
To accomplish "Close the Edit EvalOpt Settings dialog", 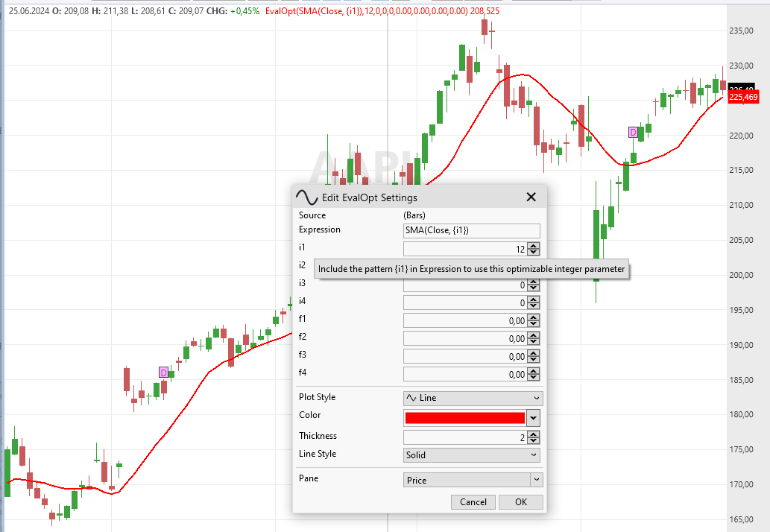I will click(x=531, y=197).
